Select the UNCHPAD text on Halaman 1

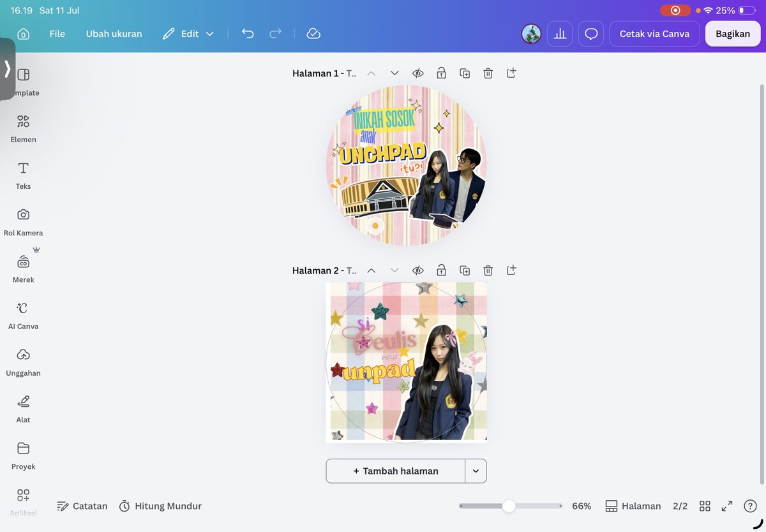tap(383, 155)
